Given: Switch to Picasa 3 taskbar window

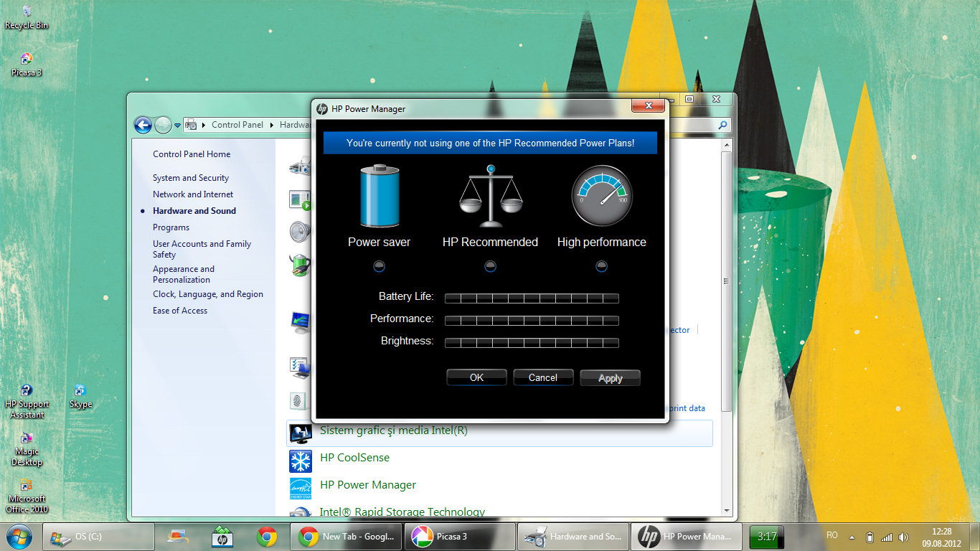Looking at the screenshot, I should pyautogui.click(x=460, y=537).
